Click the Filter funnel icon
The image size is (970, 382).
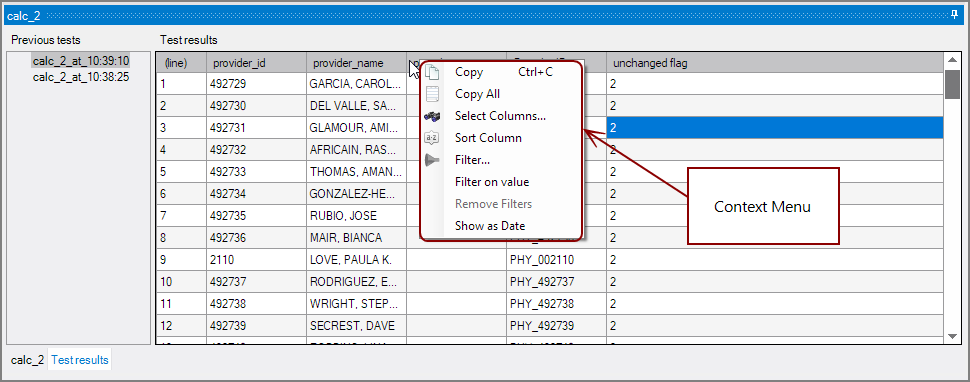click(x=432, y=160)
